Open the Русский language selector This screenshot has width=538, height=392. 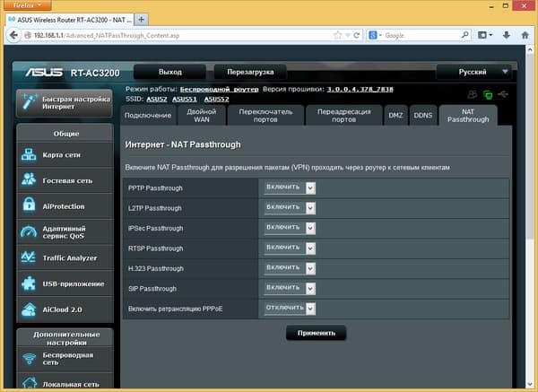point(473,72)
